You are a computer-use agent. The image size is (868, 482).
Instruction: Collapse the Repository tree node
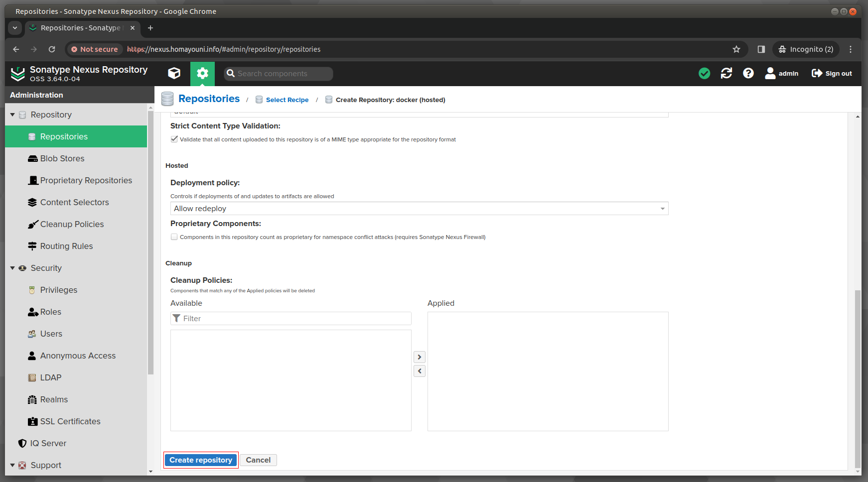12,115
